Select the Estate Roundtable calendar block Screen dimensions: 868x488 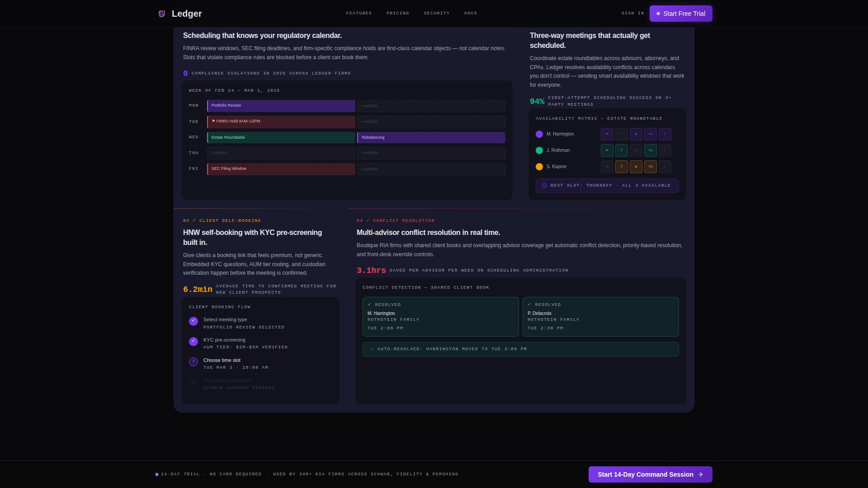[281, 137]
